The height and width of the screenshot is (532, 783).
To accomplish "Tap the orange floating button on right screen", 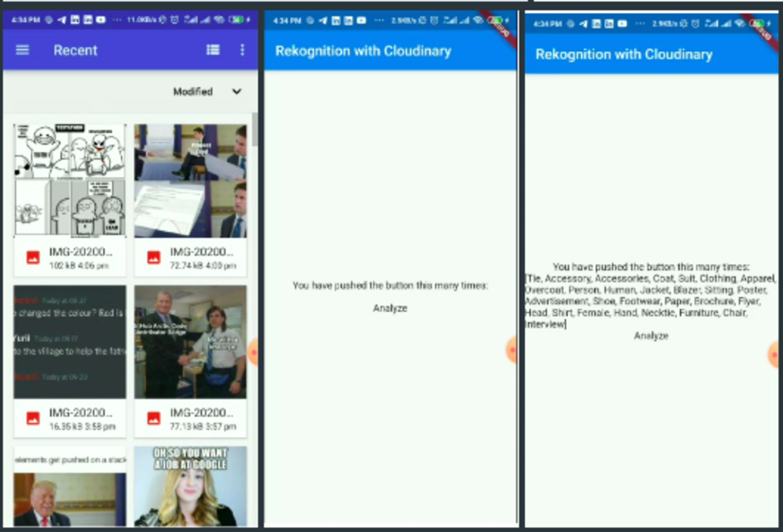I will (x=773, y=355).
